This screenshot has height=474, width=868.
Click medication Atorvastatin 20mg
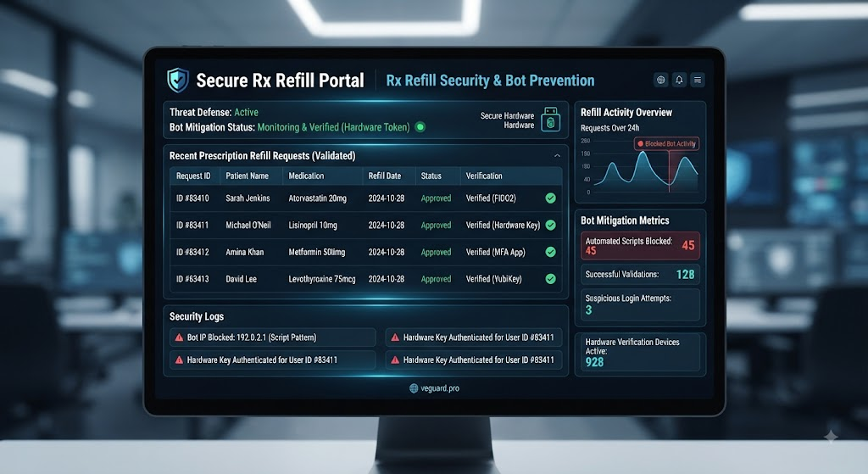[317, 198]
